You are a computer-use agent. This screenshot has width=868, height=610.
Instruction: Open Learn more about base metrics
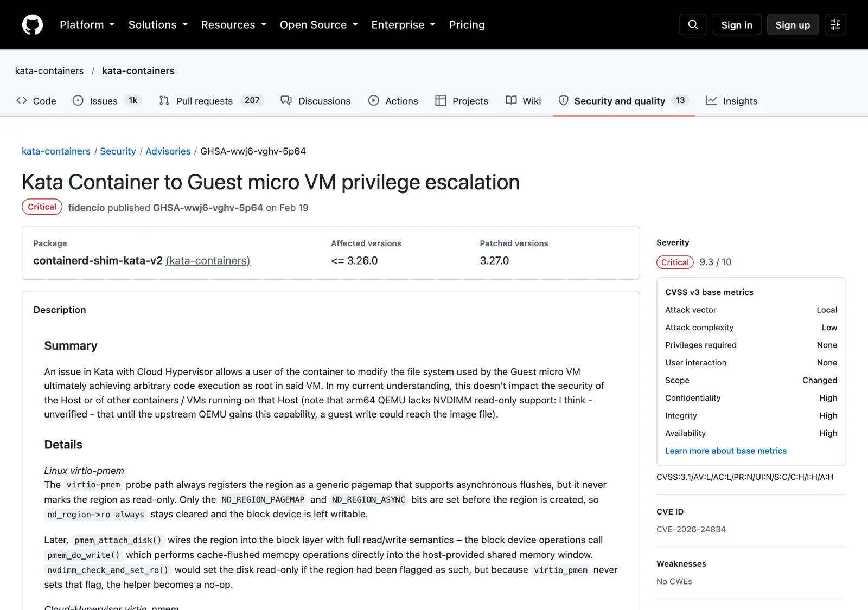[x=726, y=451]
